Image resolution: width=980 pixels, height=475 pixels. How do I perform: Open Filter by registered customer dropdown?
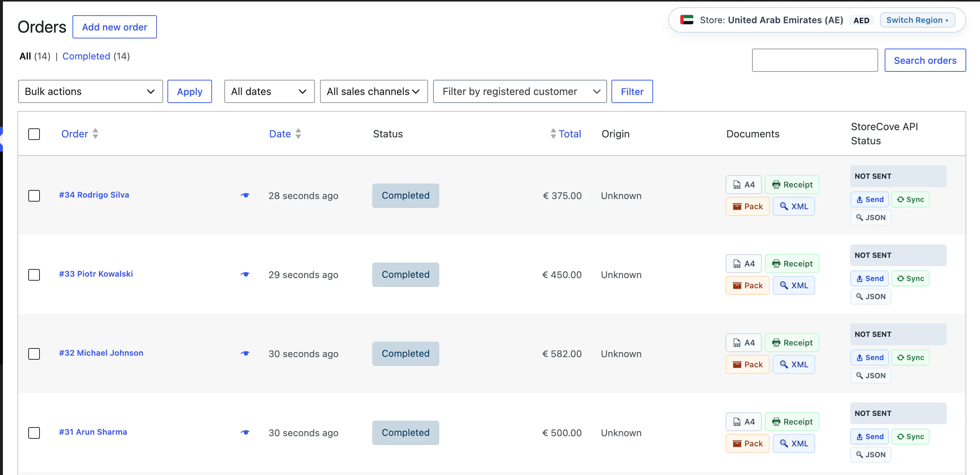pyautogui.click(x=520, y=91)
